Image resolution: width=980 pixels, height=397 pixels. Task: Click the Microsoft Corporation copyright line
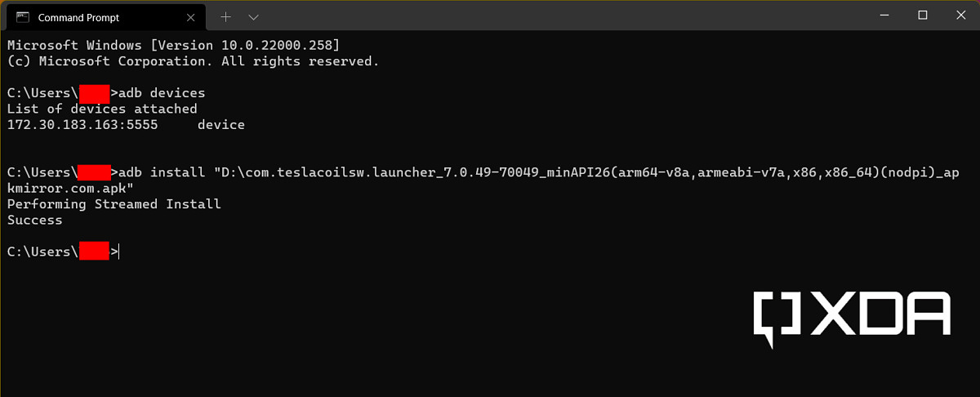[193, 61]
